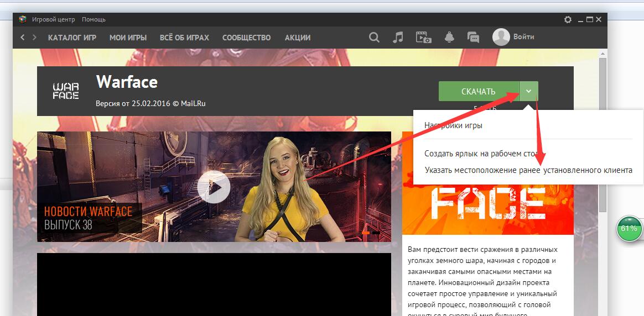Open the Помощь menu
The image size is (644, 316).
[x=94, y=19]
